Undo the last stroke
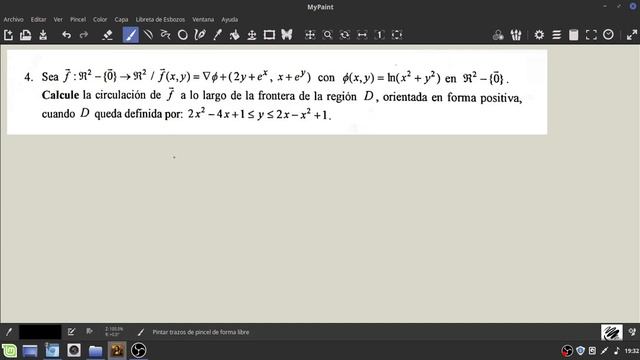The height and width of the screenshot is (360, 640). (67, 35)
